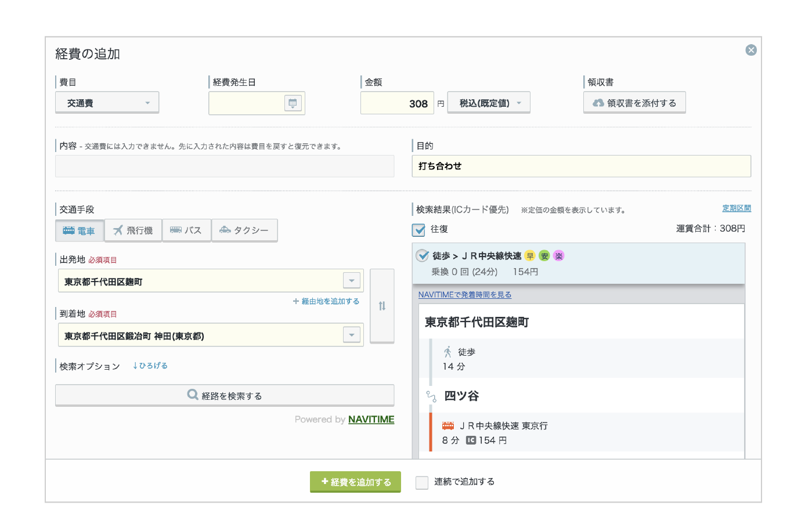The image size is (812, 531).
Task: Select the タクシー transport tab
Action: 244,230
